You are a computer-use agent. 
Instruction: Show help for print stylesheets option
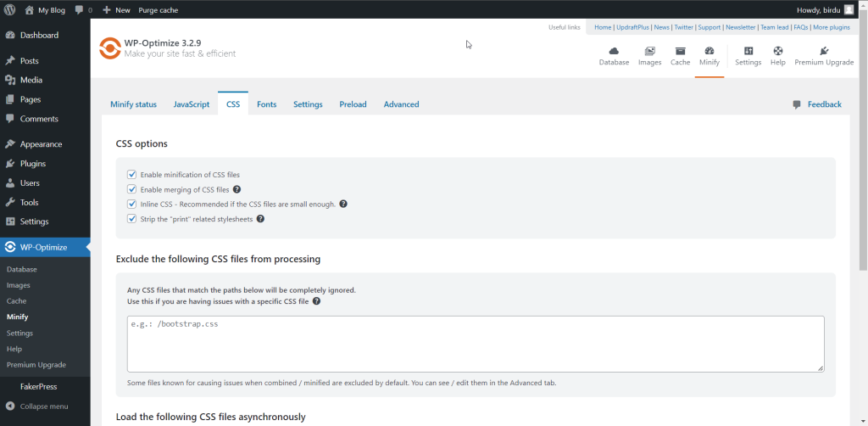(x=260, y=219)
